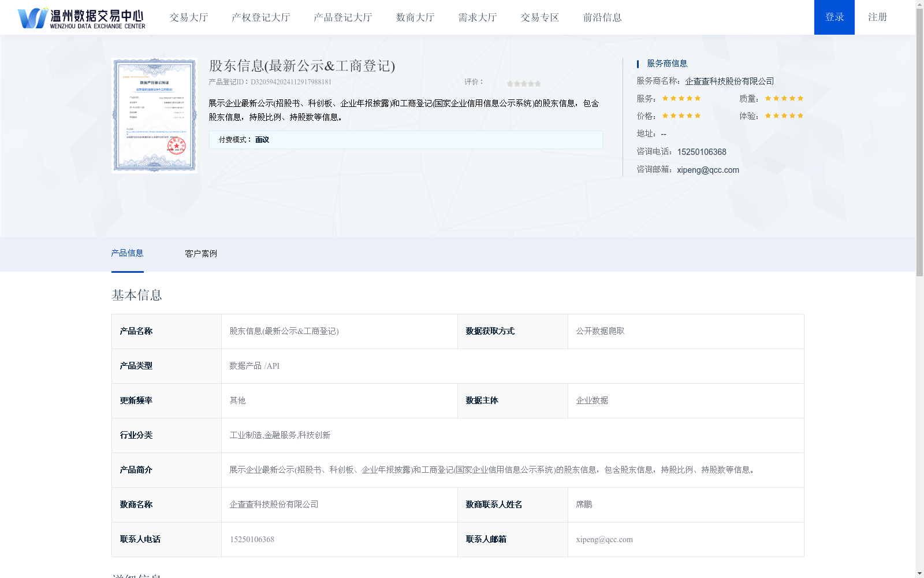Click the 登录 button

pos(834,17)
